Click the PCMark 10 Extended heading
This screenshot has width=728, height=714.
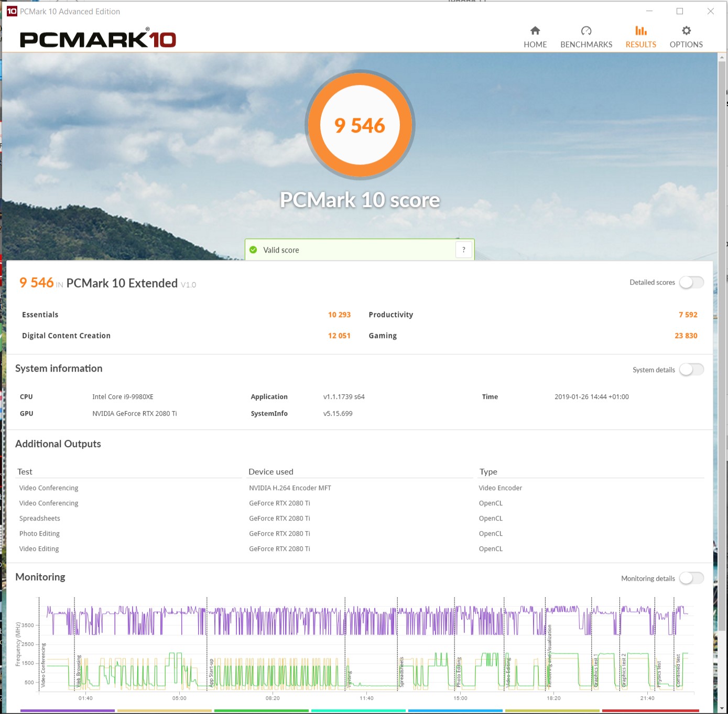122,283
